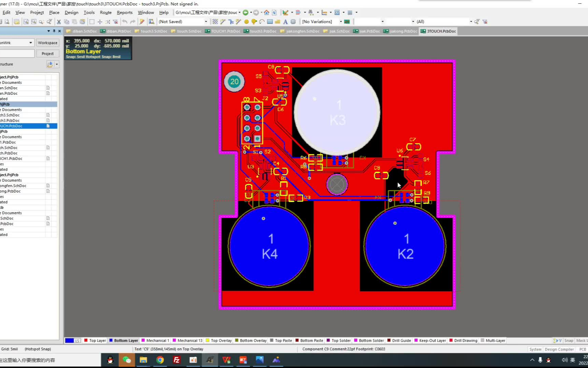Select the Place Via tool icon
This screenshot has height=368, width=588.
254,21
